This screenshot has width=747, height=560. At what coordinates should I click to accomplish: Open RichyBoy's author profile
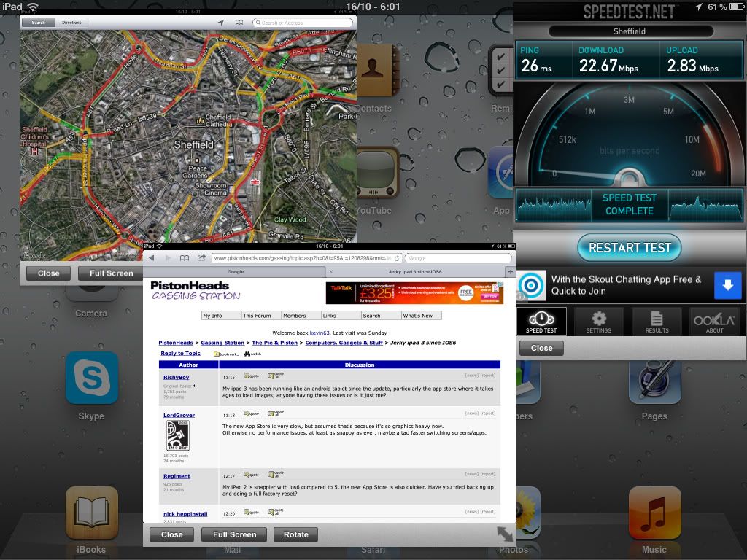(x=177, y=377)
